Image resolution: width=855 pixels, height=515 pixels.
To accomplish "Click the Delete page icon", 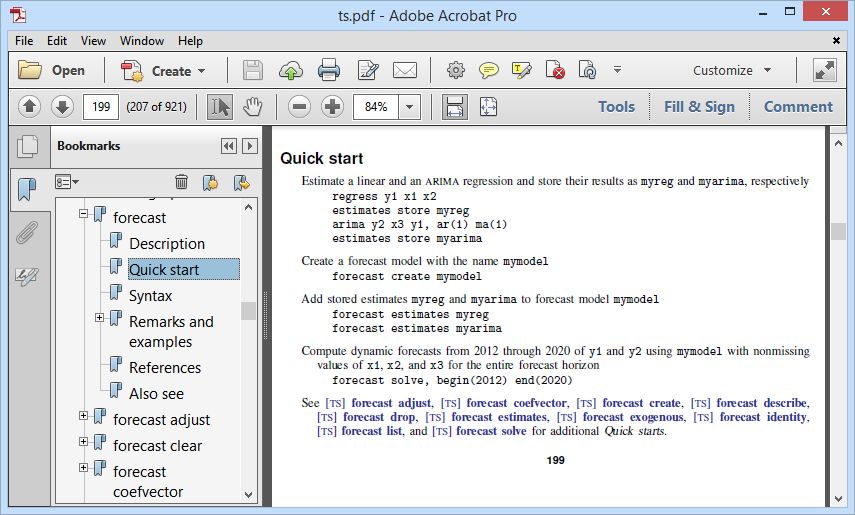I will tap(555, 70).
